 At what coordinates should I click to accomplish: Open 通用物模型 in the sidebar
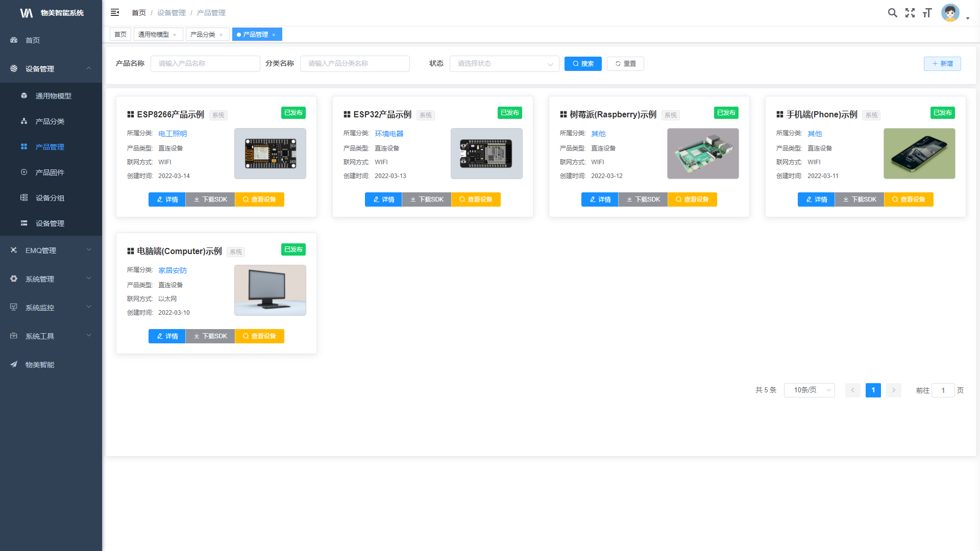53,96
